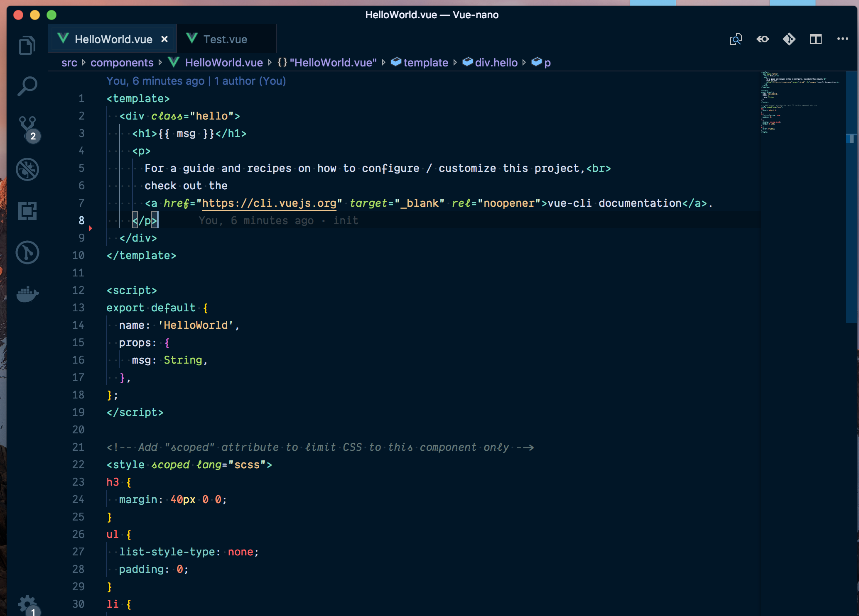The width and height of the screenshot is (859, 616).
Task: Click the template breadcrumb
Action: (x=420, y=63)
